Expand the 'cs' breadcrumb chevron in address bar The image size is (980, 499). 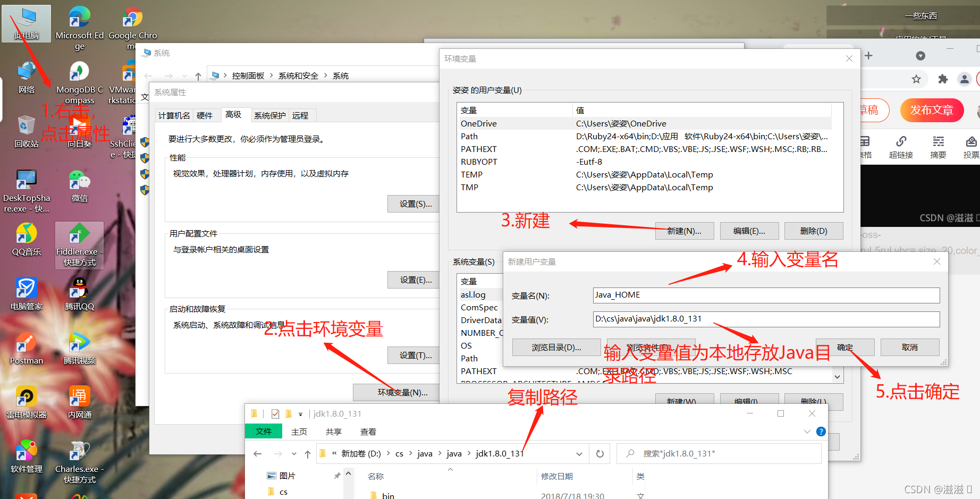click(x=410, y=454)
